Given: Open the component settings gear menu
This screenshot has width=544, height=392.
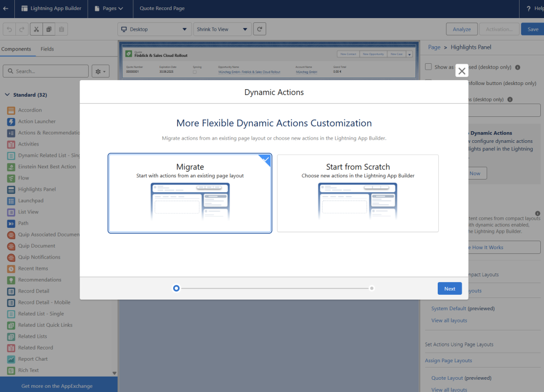Looking at the screenshot, I should click(x=100, y=71).
